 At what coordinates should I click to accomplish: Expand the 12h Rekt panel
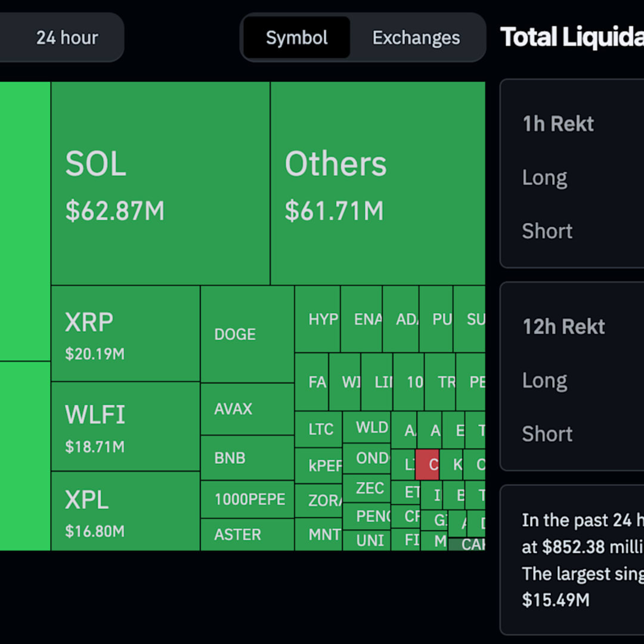(x=563, y=326)
